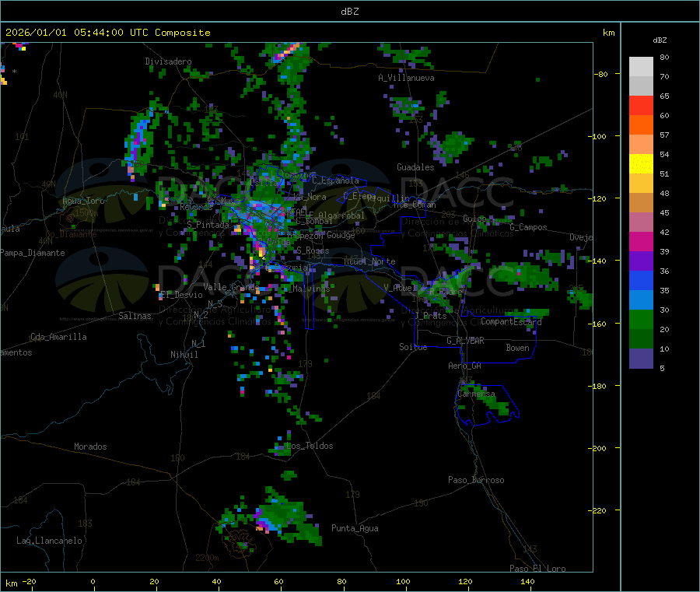Viewport: 700px width, 592px height.
Task: Click the Salinas place label
Action: (135, 316)
